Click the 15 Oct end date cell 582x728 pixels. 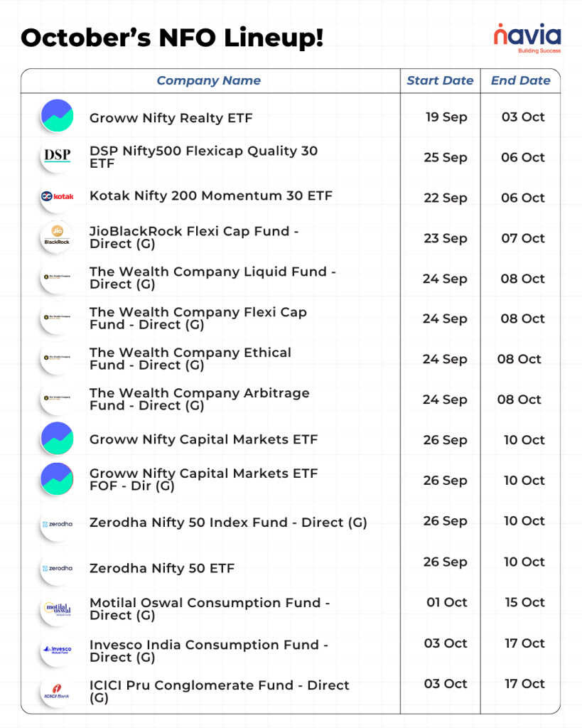tap(524, 602)
